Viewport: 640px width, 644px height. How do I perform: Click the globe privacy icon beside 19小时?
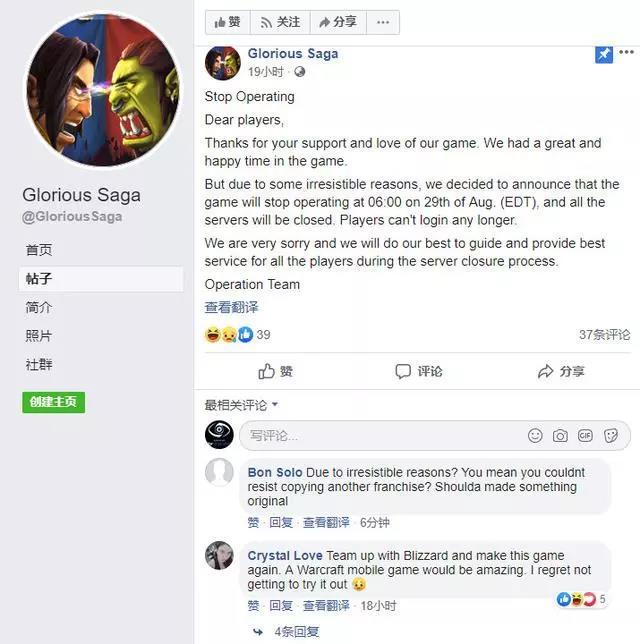[x=299, y=72]
